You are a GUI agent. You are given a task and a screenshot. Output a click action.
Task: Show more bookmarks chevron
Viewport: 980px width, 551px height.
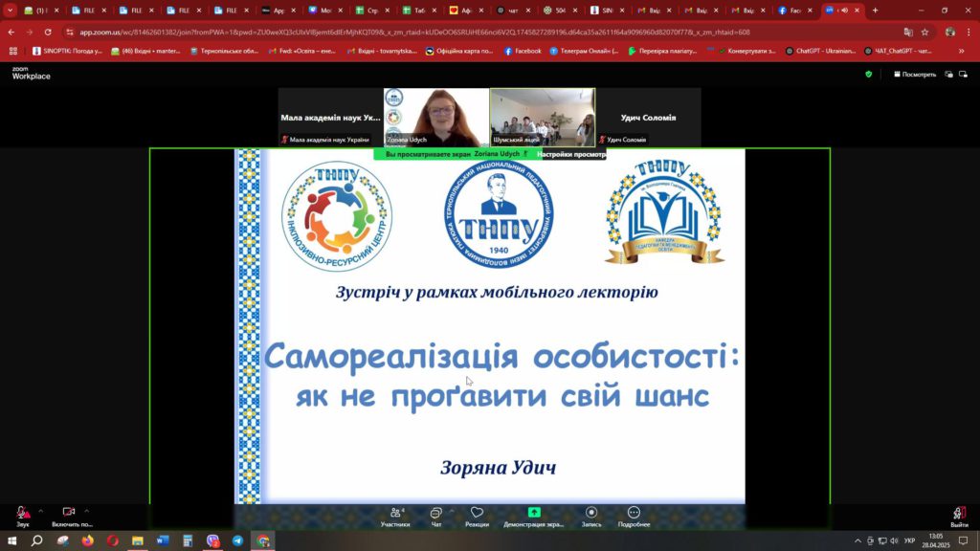(961, 52)
